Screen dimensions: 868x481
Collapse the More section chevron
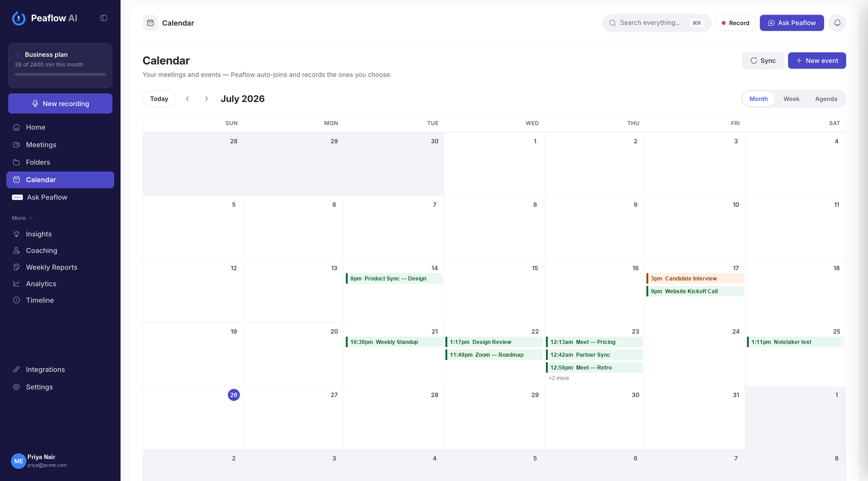(31, 218)
